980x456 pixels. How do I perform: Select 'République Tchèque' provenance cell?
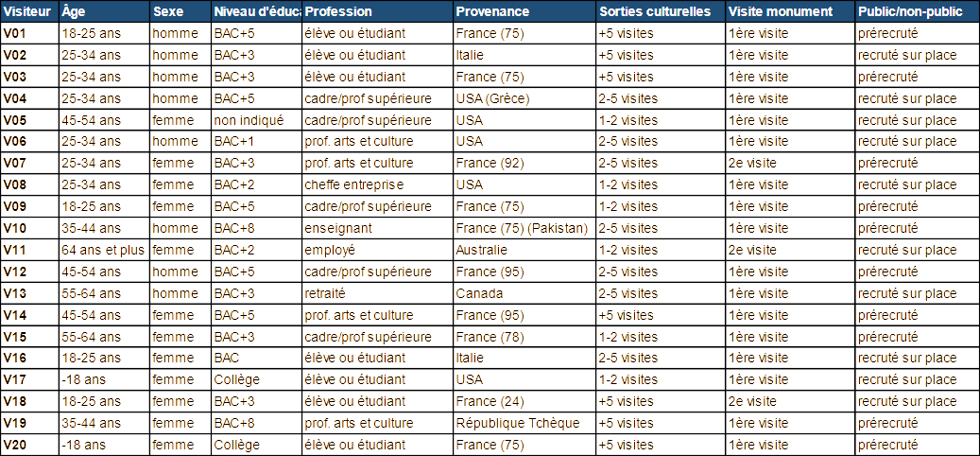click(524, 424)
